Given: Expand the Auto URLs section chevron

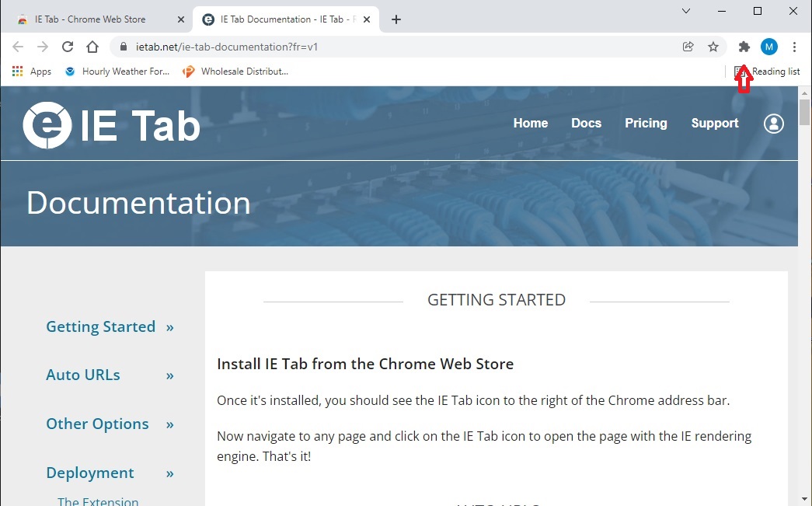Looking at the screenshot, I should tap(169, 375).
